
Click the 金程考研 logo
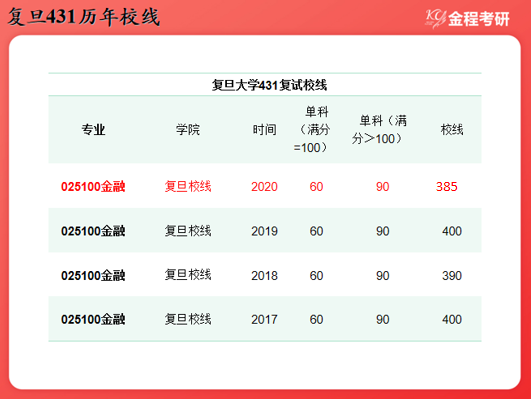(467, 19)
